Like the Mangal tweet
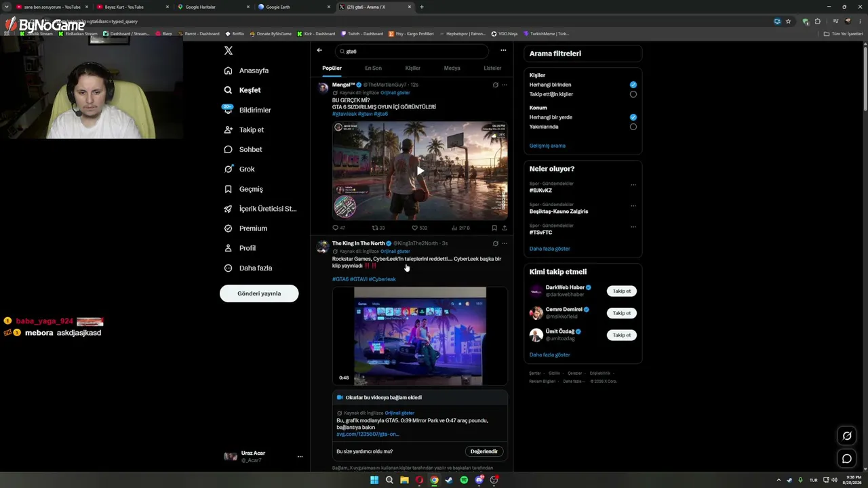 [x=419, y=228]
